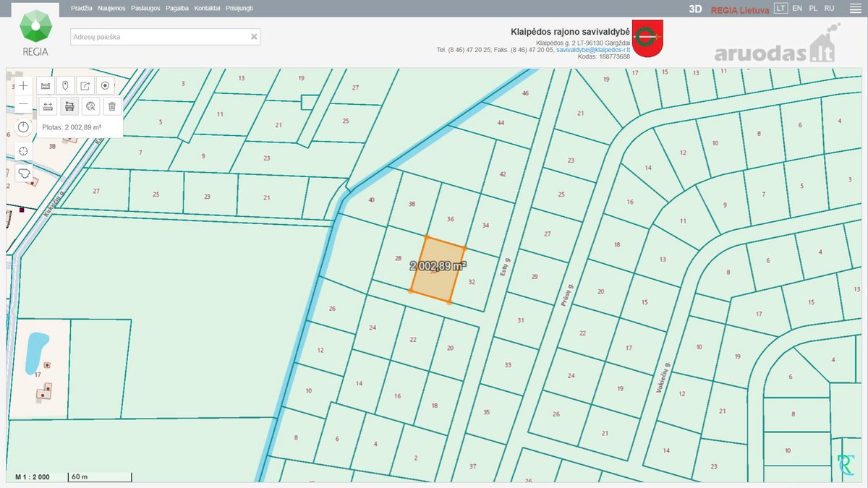Select the place marker pin tool
Image resolution: width=868 pixels, height=488 pixels.
point(66,85)
